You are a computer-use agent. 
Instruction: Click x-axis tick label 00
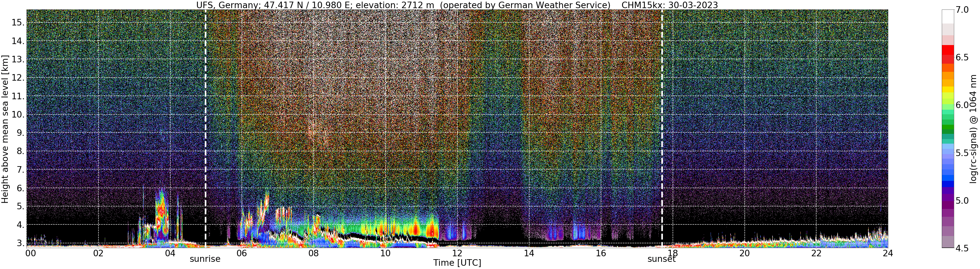(31, 253)
